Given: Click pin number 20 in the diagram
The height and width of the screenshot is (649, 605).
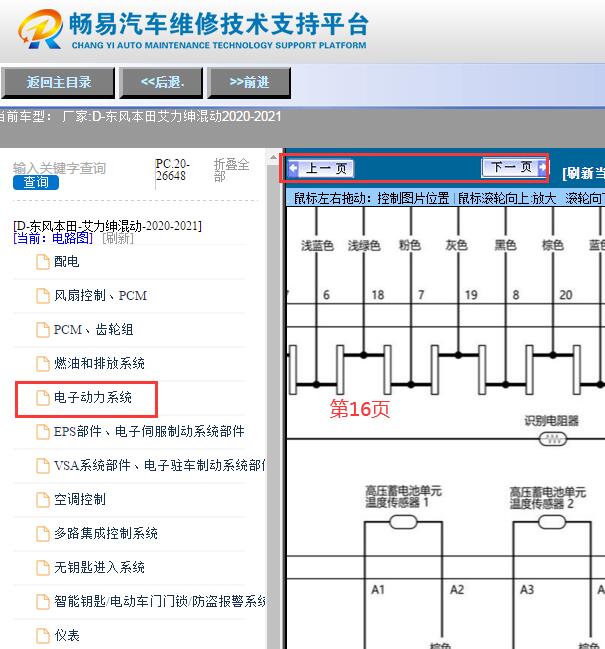Looking at the screenshot, I should tap(566, 295).
